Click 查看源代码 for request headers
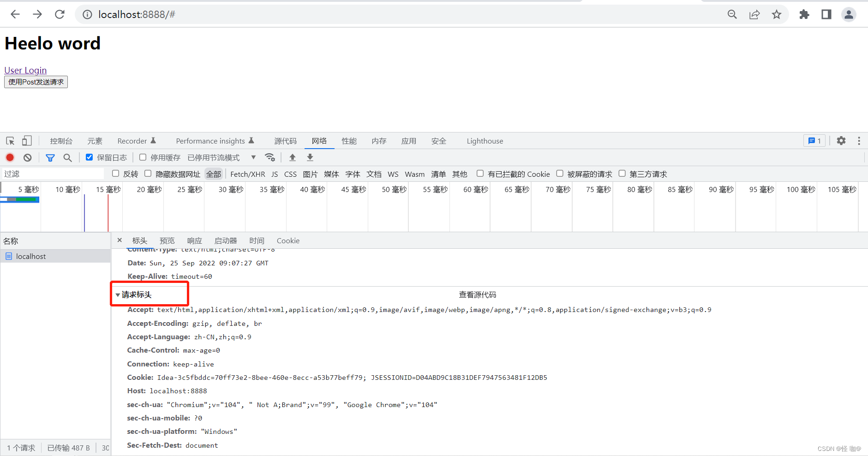 tap(478, 294)
